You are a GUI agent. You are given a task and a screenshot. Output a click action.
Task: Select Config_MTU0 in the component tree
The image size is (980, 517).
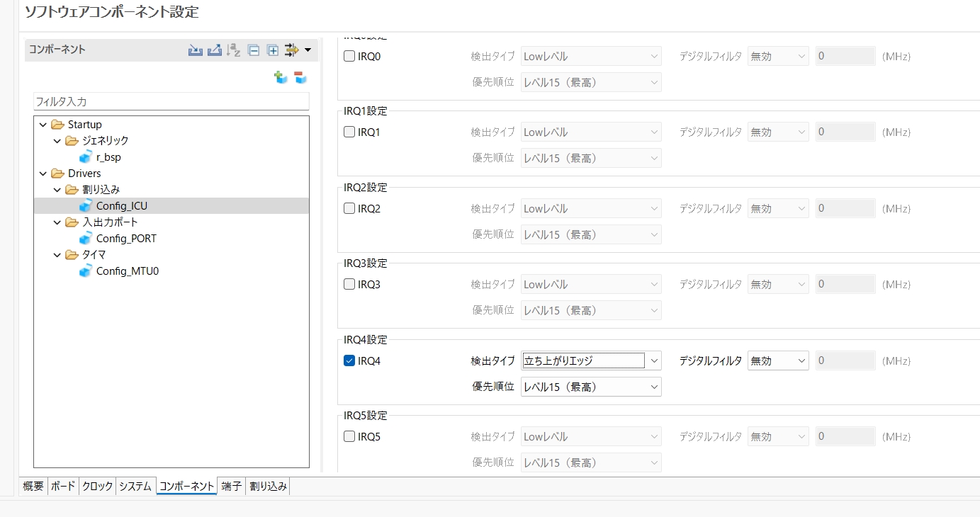pos(127,271)
